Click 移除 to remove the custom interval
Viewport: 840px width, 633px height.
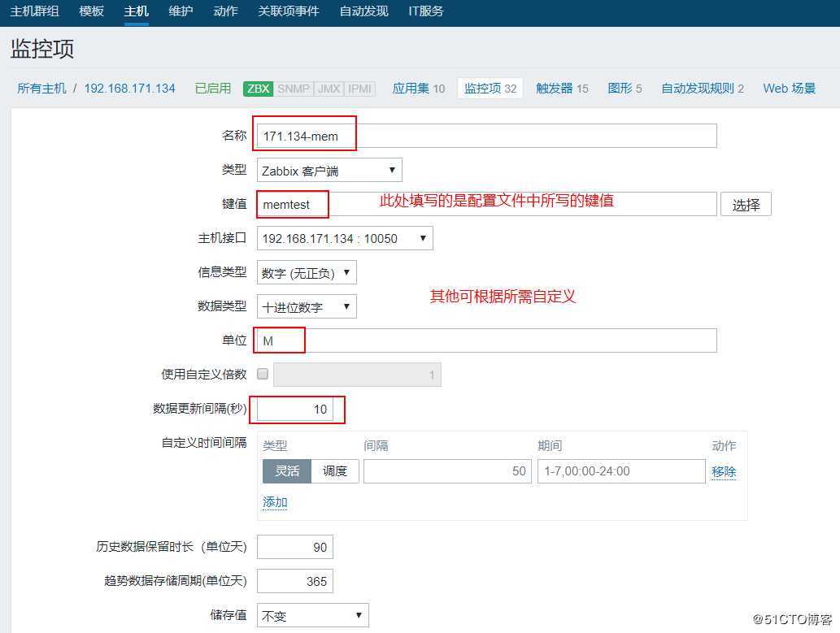coord(724,470)
